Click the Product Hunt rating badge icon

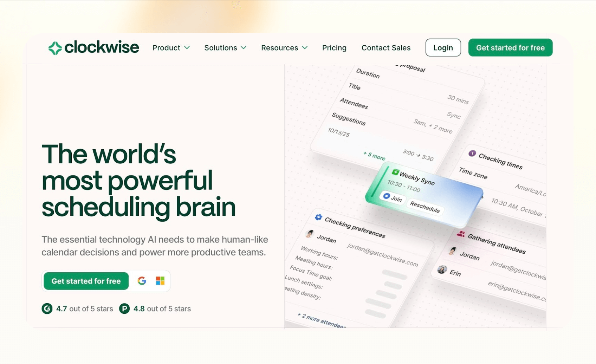[x=124, y=309]
